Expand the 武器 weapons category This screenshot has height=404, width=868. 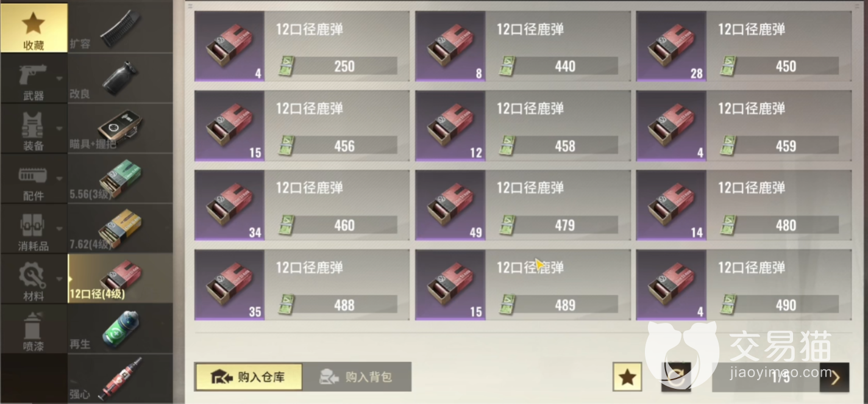pyautogui.click(x=34, y=78)
